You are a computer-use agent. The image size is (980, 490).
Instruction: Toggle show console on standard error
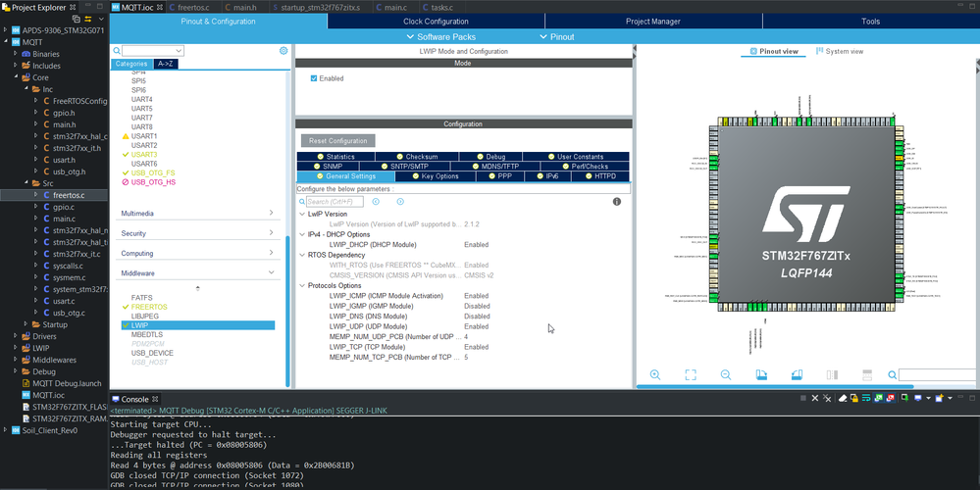(x=890, y=398)
